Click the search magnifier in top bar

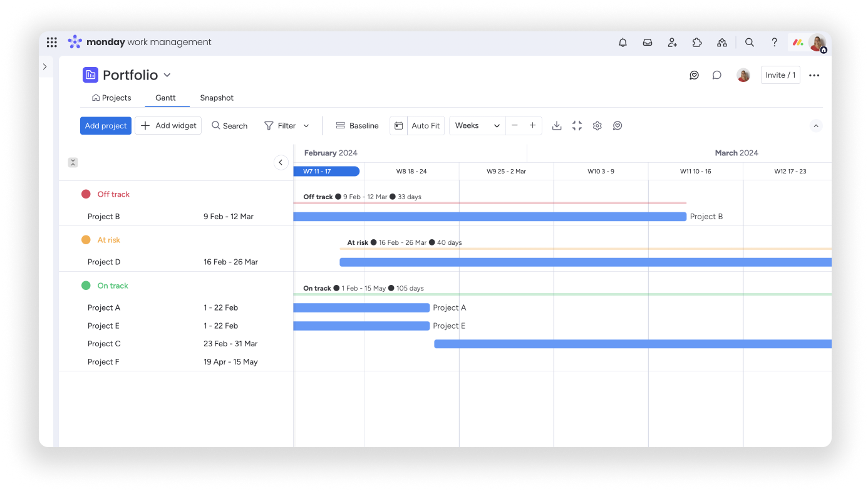[x=749, y=43]
